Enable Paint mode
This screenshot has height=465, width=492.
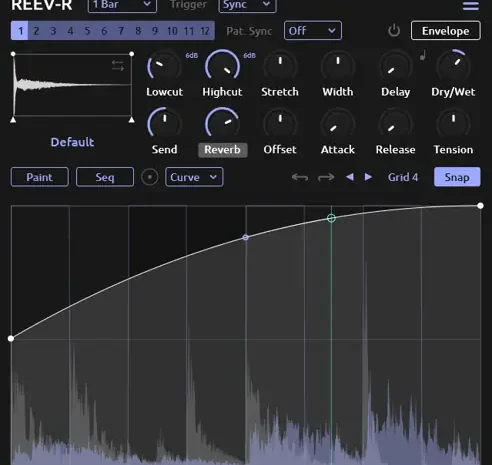(x=40, y=177)
